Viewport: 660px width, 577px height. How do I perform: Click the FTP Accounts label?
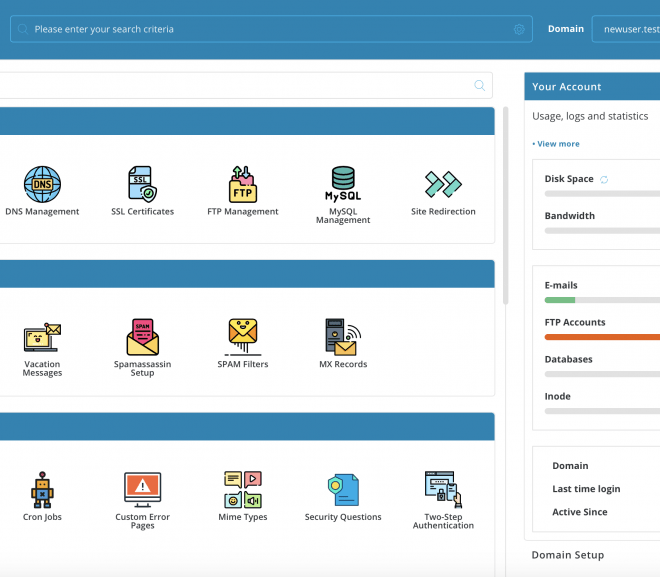pyautogui.click(x=575, y=322)
